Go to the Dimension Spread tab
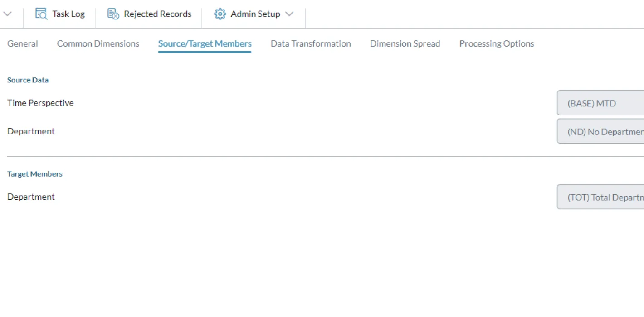Screen dimensions: 644x317 [x=405, y=43]
